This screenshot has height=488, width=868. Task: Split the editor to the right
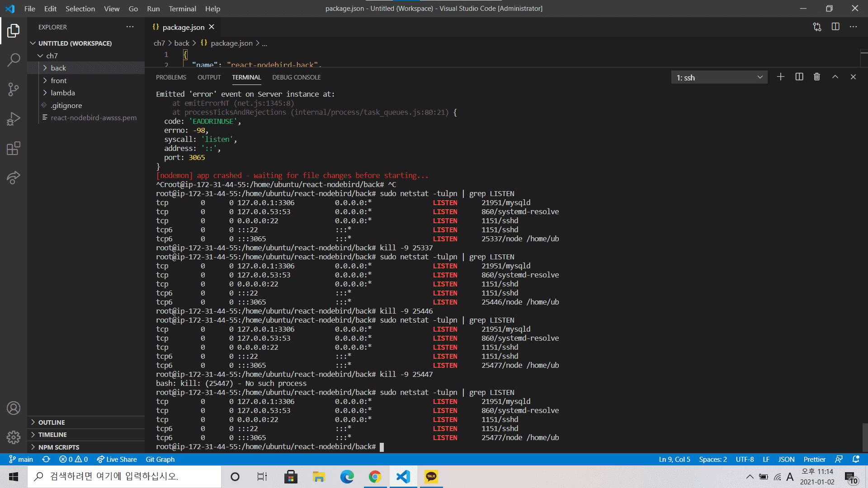835,27
